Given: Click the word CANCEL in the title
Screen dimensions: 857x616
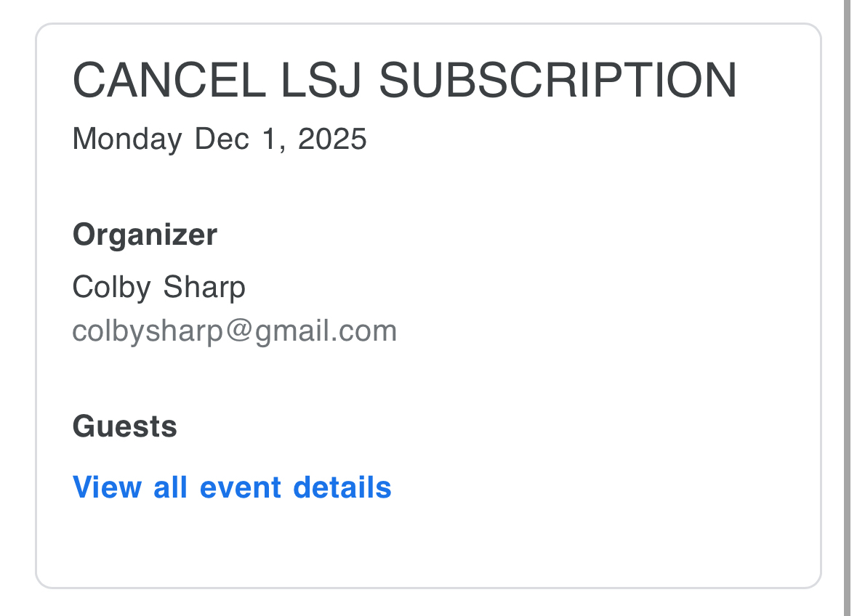Looking at the screenshot, I should click(169, 80).
